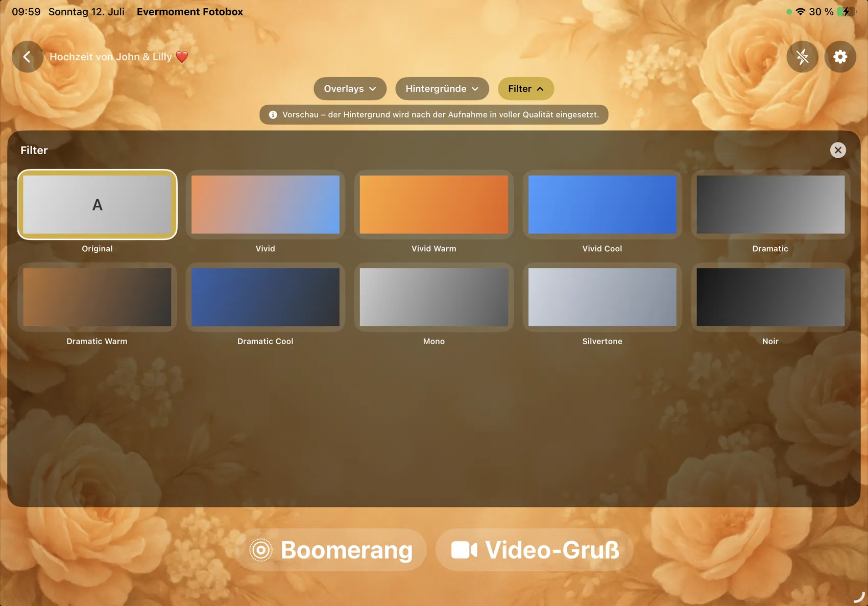Close the Filter panel
The height and width of the screenshot is (606, 868).
pyautogui.click(x=838, y=150)
